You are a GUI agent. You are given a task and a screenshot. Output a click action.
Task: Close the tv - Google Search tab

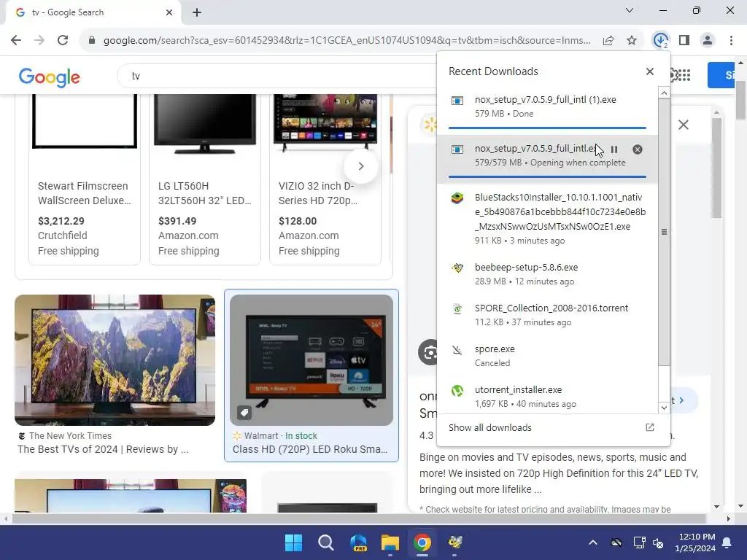(169, 12)
